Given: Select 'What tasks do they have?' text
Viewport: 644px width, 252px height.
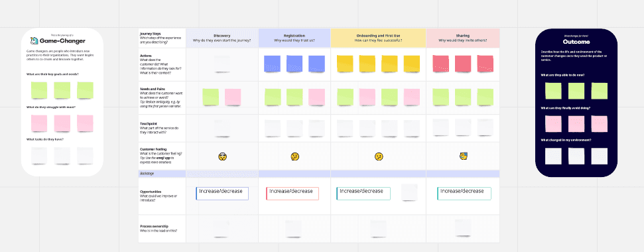Looking at the screenshot, I should 44,139.
